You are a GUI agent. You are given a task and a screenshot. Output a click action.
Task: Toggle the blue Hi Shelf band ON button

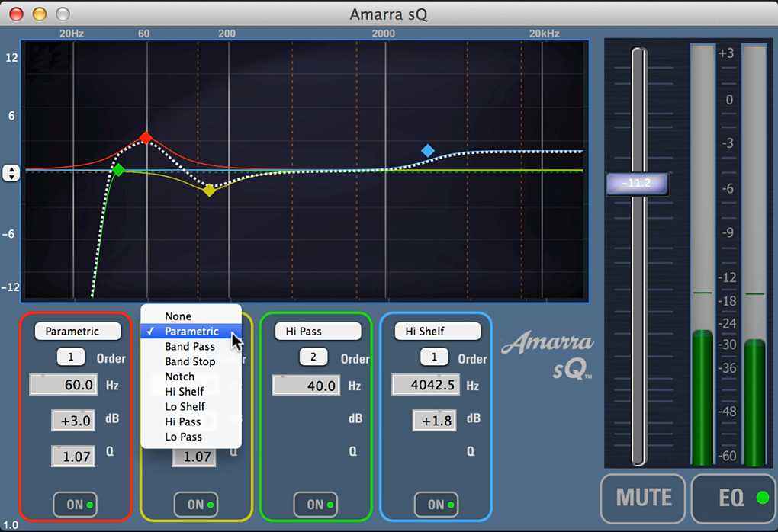436,505
